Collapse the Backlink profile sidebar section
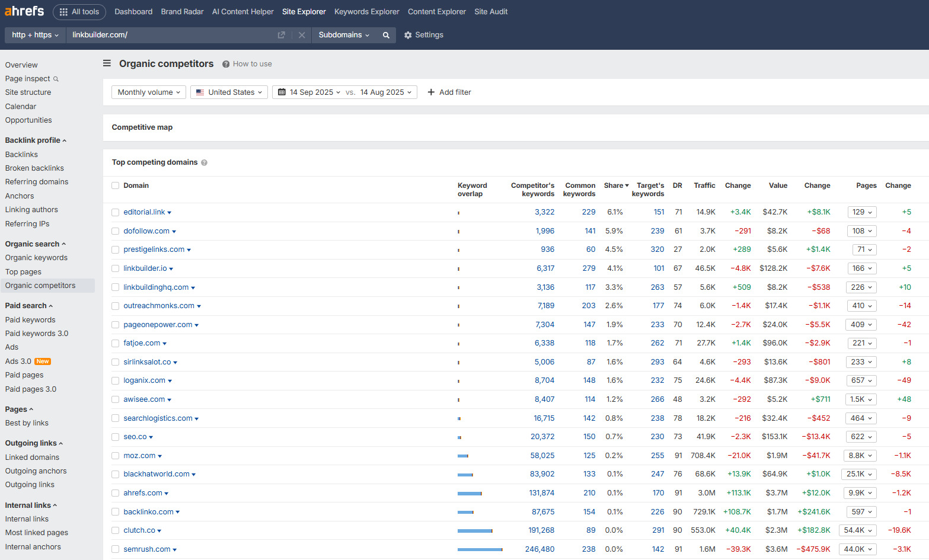 tap(36, 140)
